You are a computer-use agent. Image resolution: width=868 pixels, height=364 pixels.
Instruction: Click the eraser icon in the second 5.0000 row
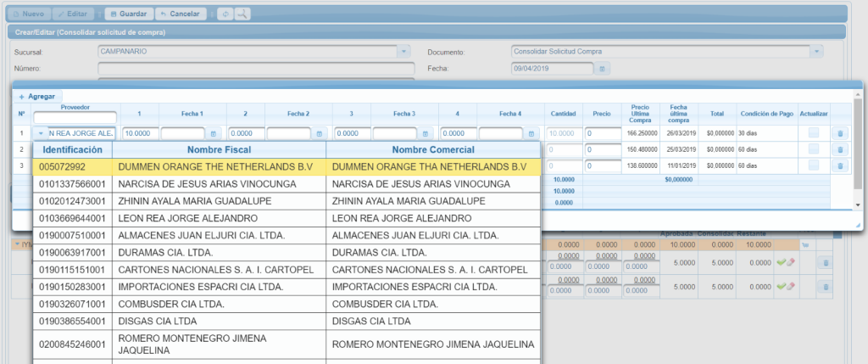(x=791, y=287)
